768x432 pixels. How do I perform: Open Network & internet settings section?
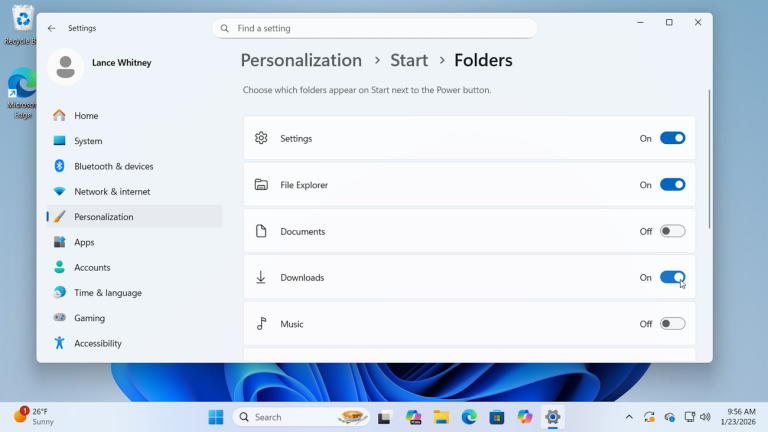112,192
